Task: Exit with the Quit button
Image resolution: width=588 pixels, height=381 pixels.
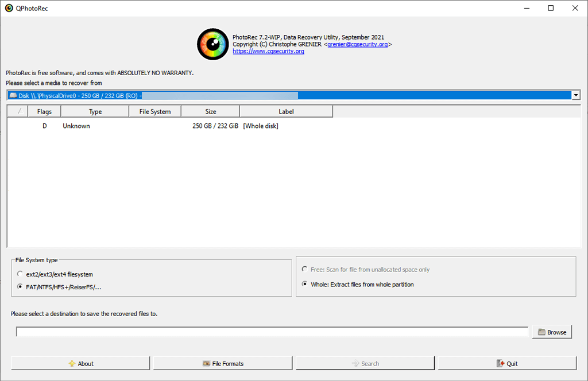Action: (x=508, y=363)
